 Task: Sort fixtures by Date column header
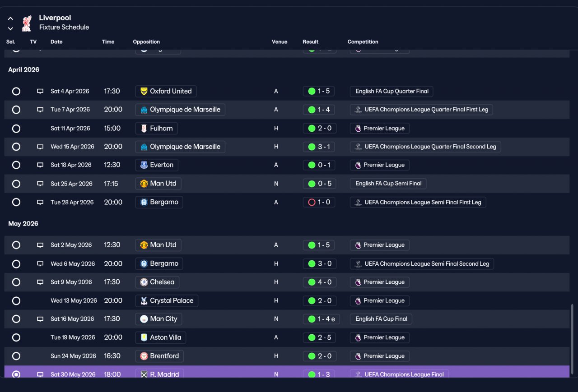tap(56, 42)
